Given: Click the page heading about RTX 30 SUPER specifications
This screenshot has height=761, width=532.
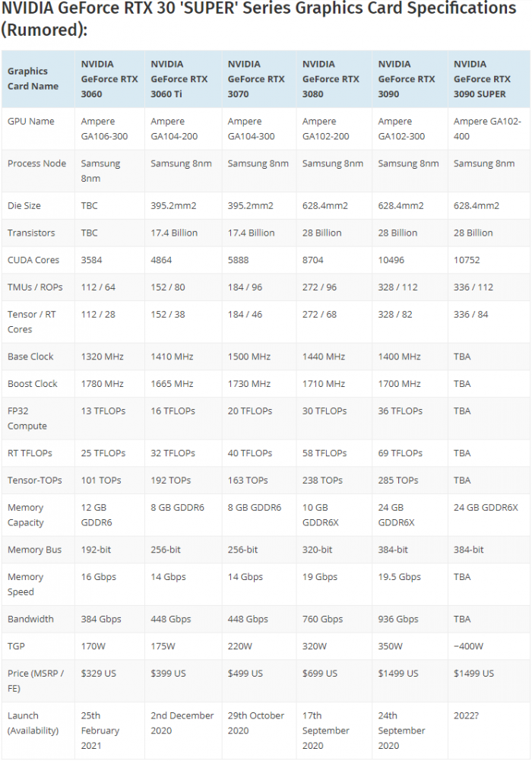Looking at the screenshot, I should (259, 18).
